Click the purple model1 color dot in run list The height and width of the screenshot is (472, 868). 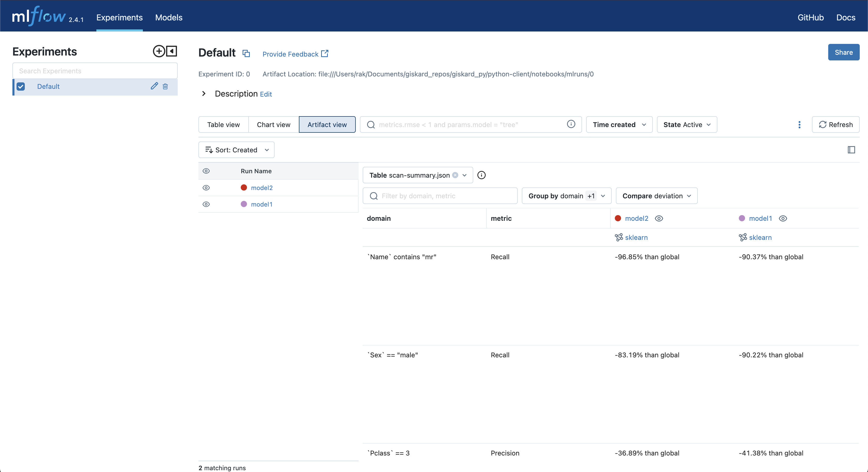tap(244, 204)
